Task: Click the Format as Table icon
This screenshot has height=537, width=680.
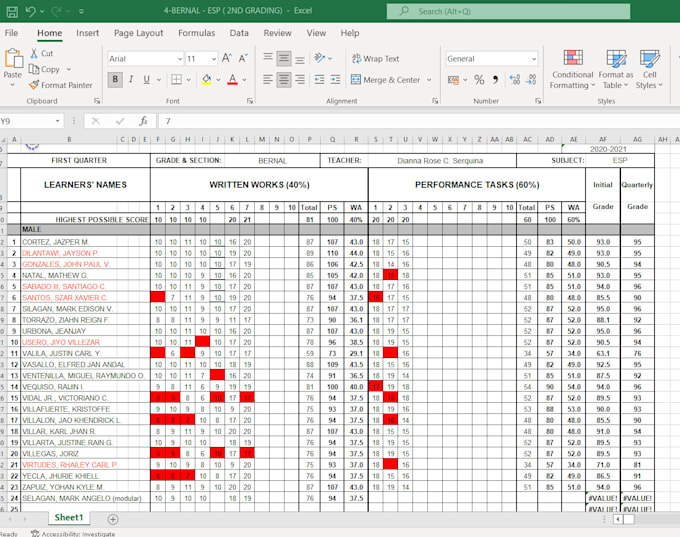Action: [x=615, y=68]
